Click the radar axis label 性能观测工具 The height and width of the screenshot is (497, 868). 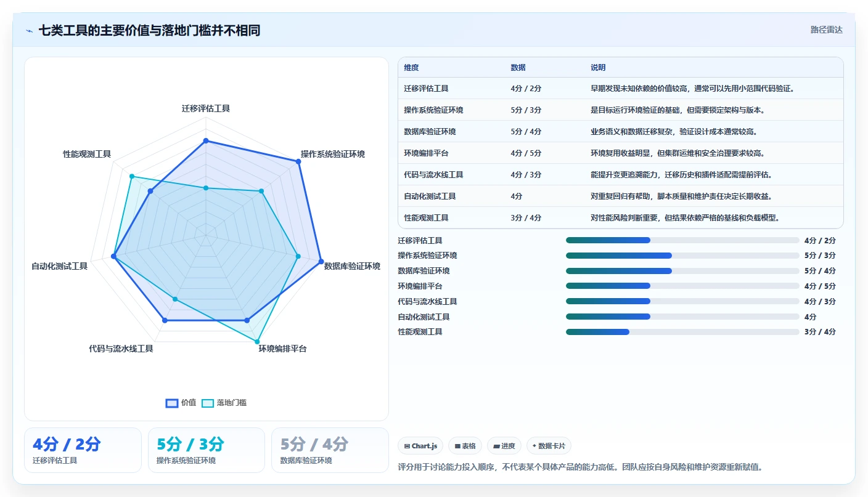(x=87, y=154)
